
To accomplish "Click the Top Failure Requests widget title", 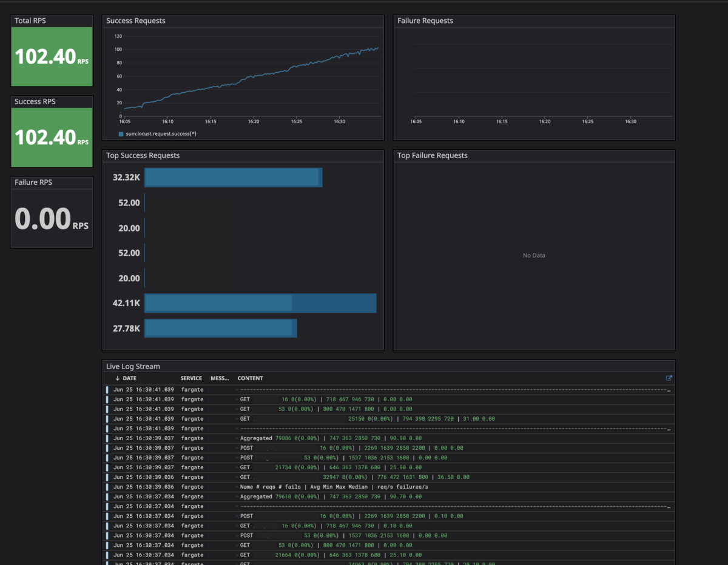I will point(433,156).
